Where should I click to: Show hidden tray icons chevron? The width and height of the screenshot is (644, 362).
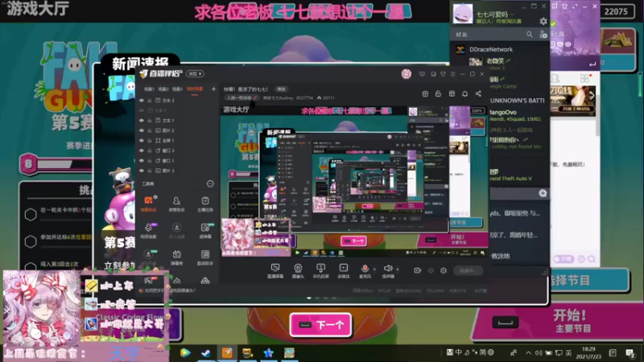[528, 352]
